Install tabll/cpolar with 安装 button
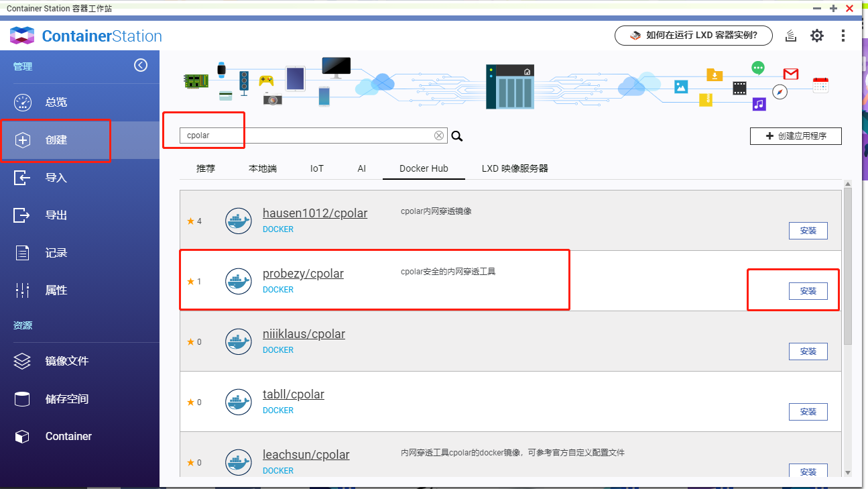Image resolution: width=868 pixels, height=489 pixels. point(808,412)
